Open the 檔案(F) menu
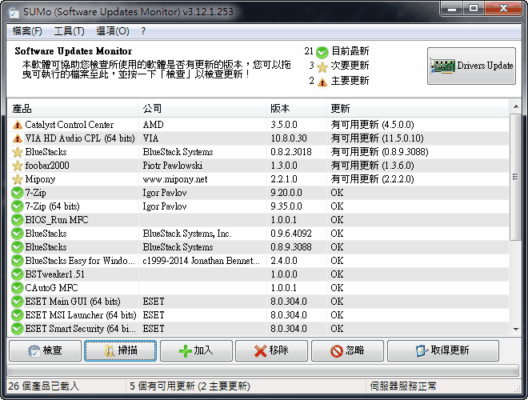The width and height of the screenshot is (528, 400). pos(27,31)
